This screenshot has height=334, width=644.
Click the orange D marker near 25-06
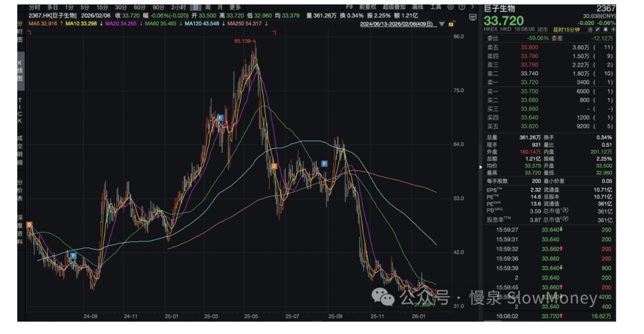[x=274, y=166]
